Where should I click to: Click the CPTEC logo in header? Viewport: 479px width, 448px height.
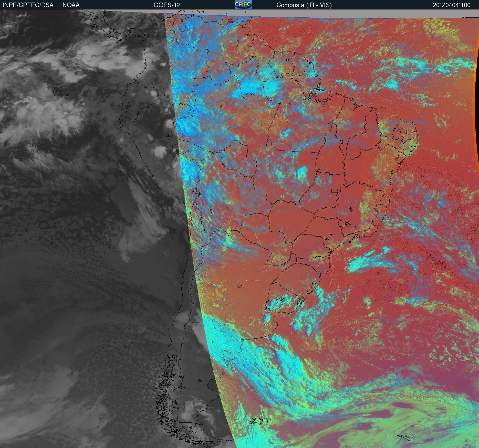point(243,5)
